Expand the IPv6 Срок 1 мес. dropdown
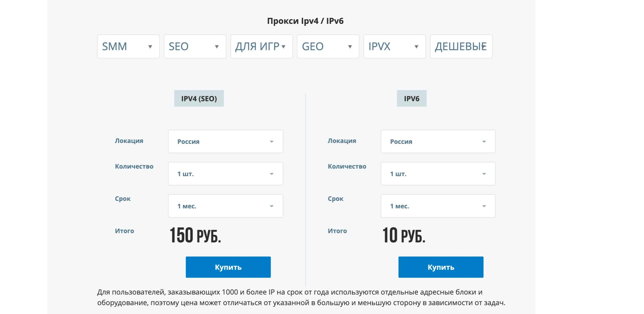 (x=438, y=206)
